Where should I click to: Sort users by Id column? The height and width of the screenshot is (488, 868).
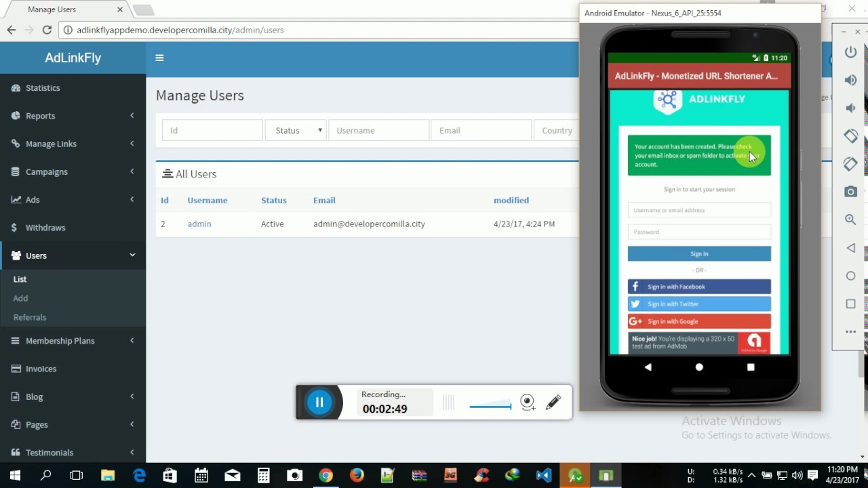click(x=165, y=201)
